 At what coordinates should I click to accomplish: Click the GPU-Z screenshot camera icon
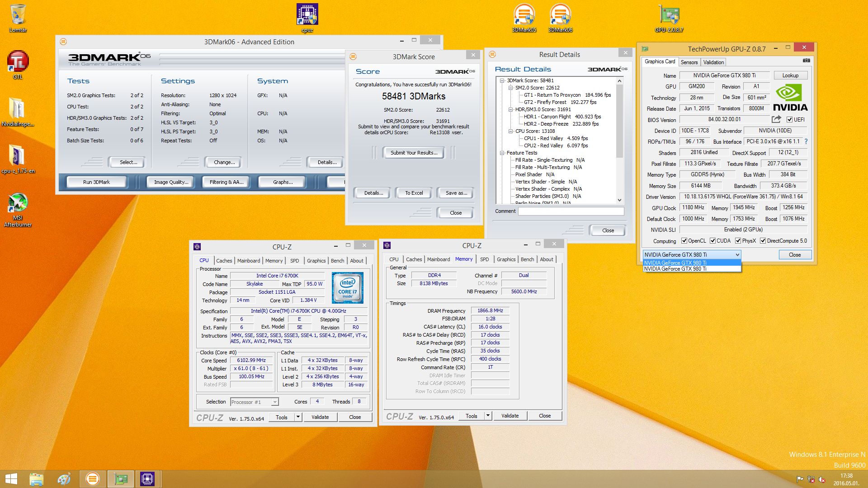pos(806,61)
